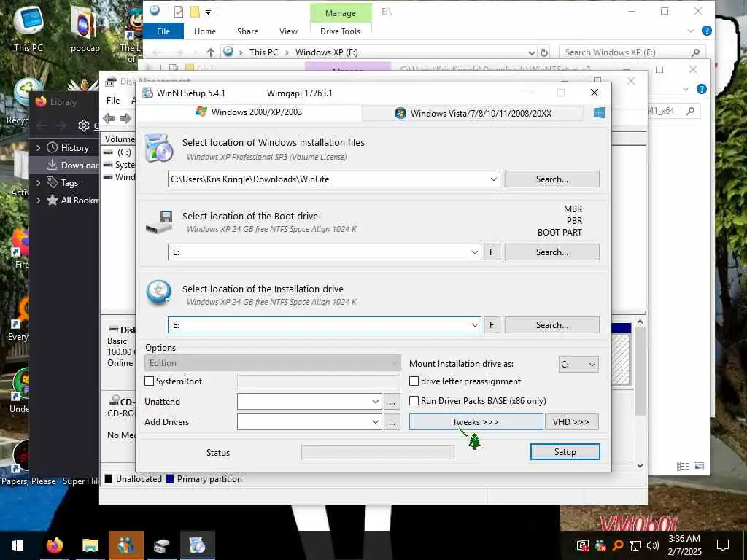This screenshot has height=560, width=747.
Task: Search for Windows installation files location
Action: click(x=551, y=179)
